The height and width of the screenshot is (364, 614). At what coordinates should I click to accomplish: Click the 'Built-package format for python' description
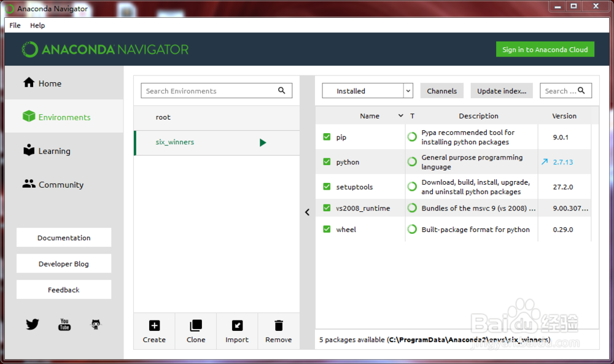[x=475, y=230]
